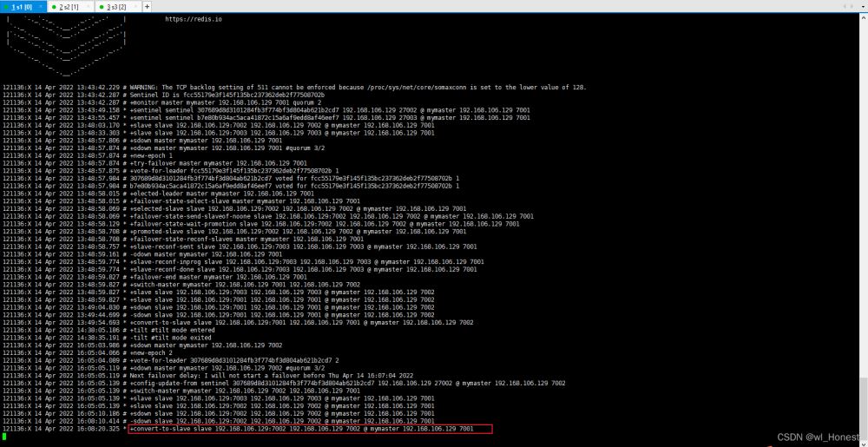Open a new session tab with plus button

click(x=147, y=7)
